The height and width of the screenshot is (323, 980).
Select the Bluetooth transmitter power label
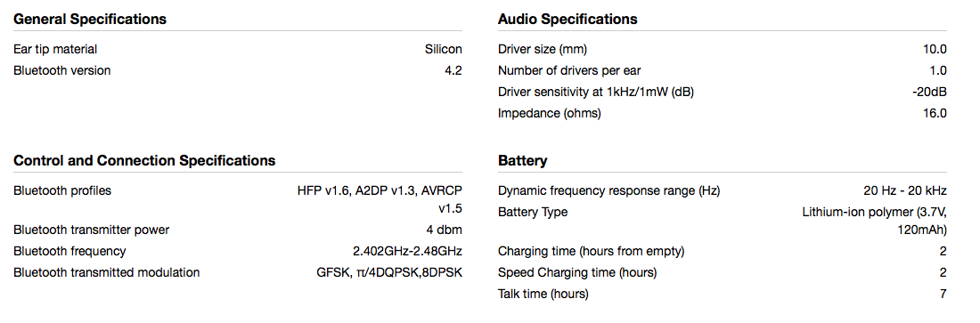tap(91, 230)
